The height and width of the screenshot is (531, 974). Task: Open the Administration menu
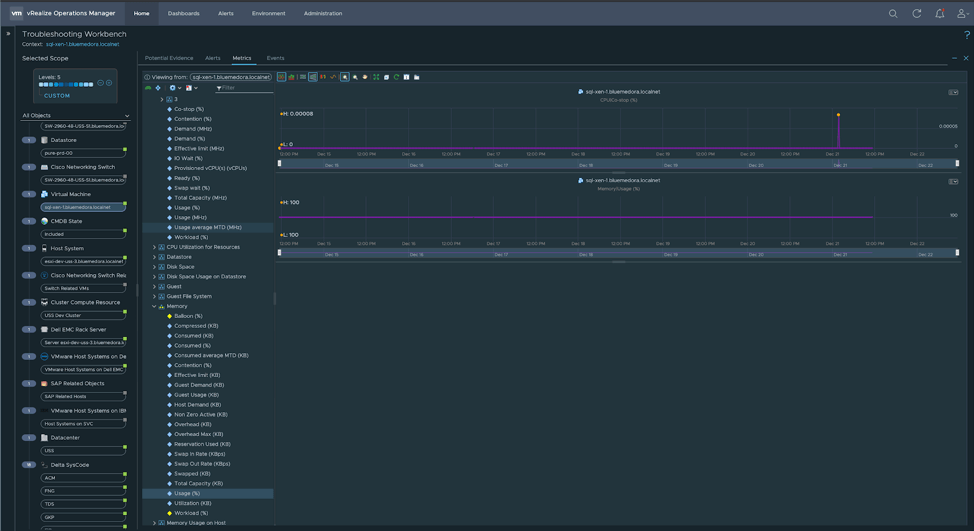pyautogui.click(x=323, y=13)
